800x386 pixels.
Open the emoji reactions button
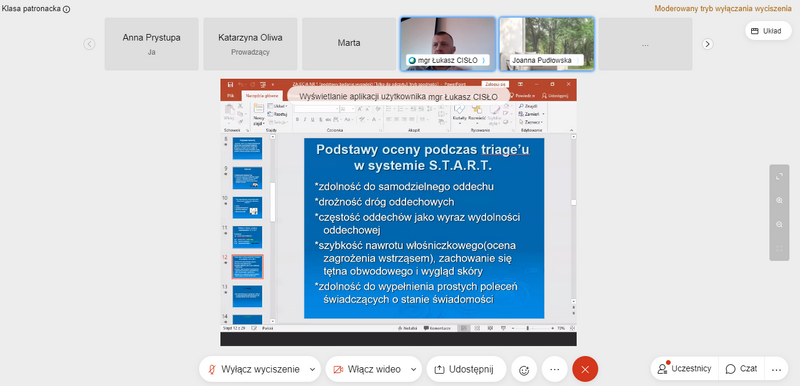[x=523, y=370]
